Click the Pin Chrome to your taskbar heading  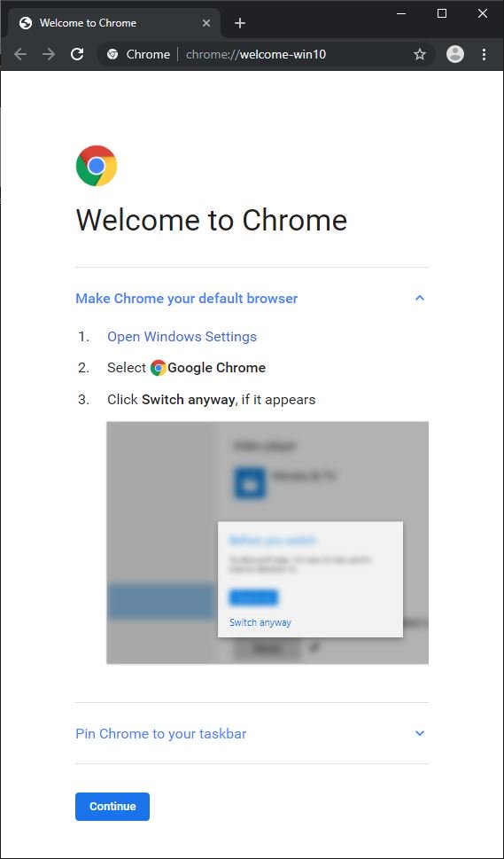[161, 733]
